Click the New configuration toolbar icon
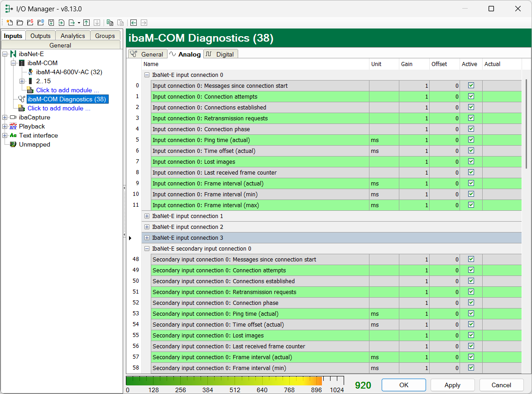This screenshot has width=532, height=394. pos(10,23)
